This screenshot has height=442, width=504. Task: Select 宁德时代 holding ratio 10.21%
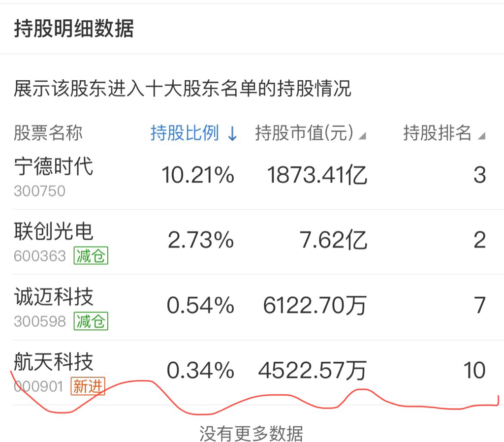click(198, 175)
